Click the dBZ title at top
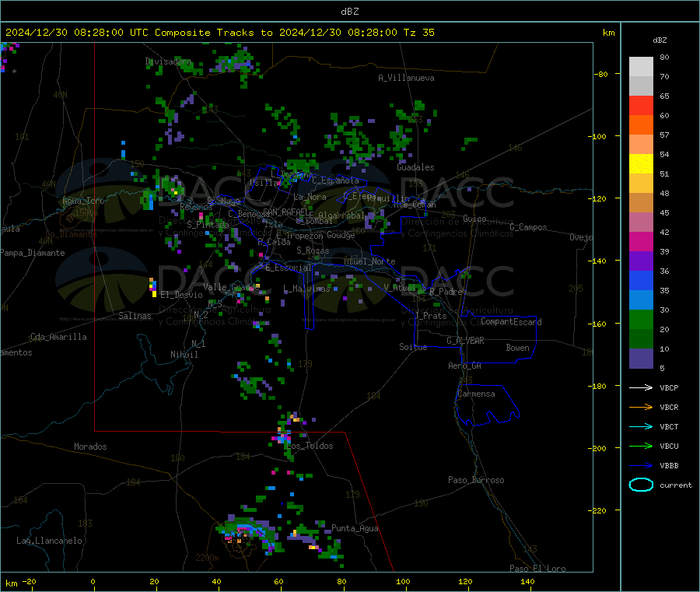Image resolution: width=700 pixels, height=592 pixels. [x=349, y=12]
